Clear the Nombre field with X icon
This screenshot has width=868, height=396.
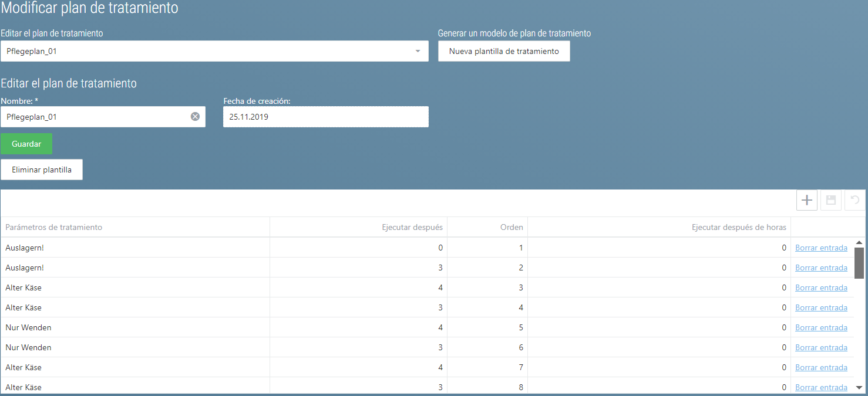point(195,117)
